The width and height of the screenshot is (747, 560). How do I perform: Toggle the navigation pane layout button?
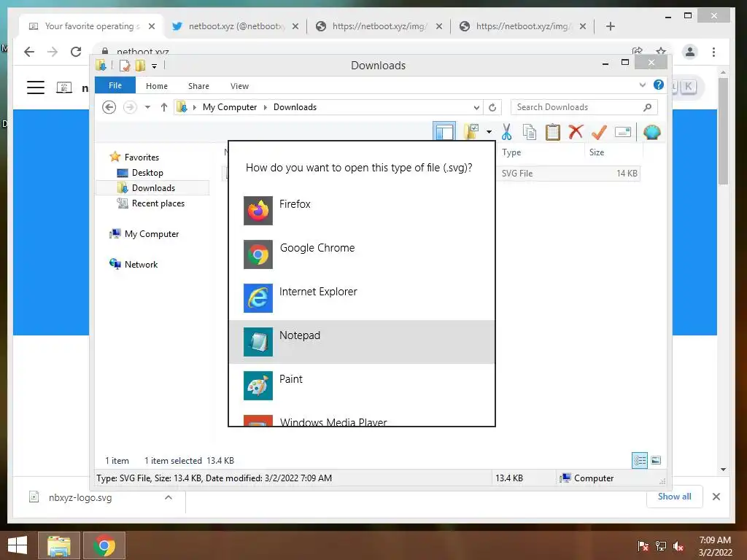tap(444, 131)
